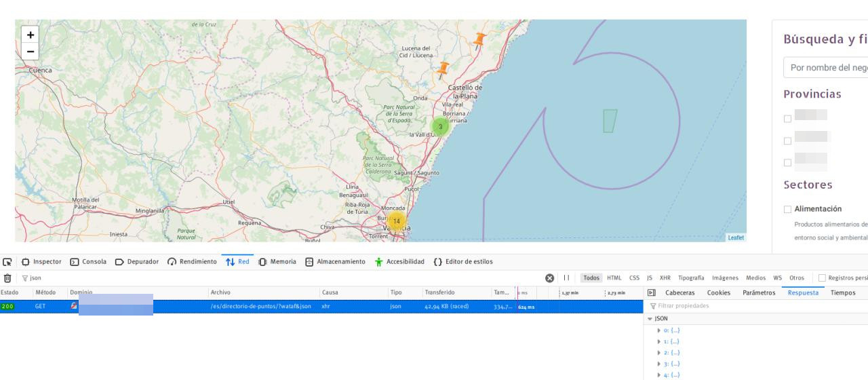Filter requests by XHR type
The width and height of the screenshot is (868, 380).
pos(666,278)
